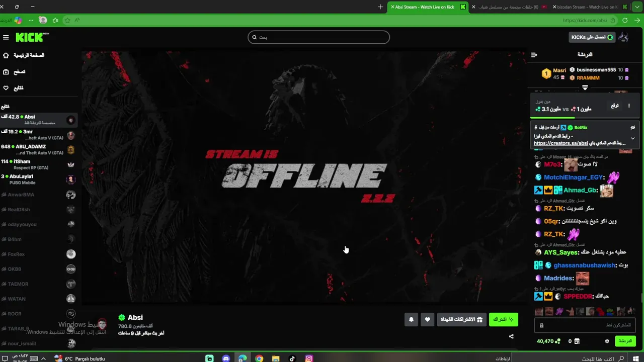Open a new browser tab
Screen dimensions: 644x362
point(380,7)
